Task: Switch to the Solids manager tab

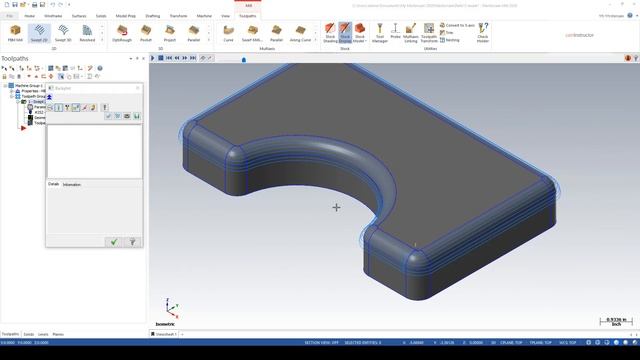Action: pyautogui.click(x=29, y=334)
